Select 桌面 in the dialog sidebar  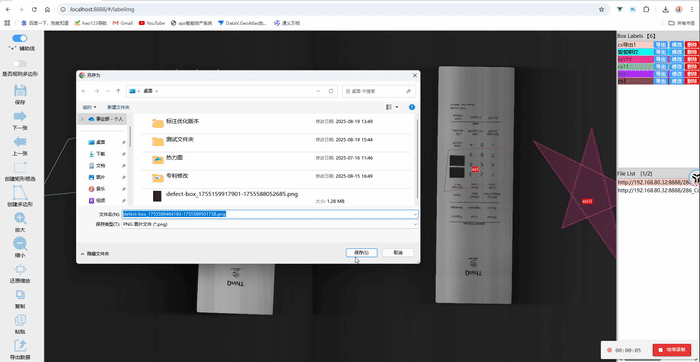[x=100, y=142]
